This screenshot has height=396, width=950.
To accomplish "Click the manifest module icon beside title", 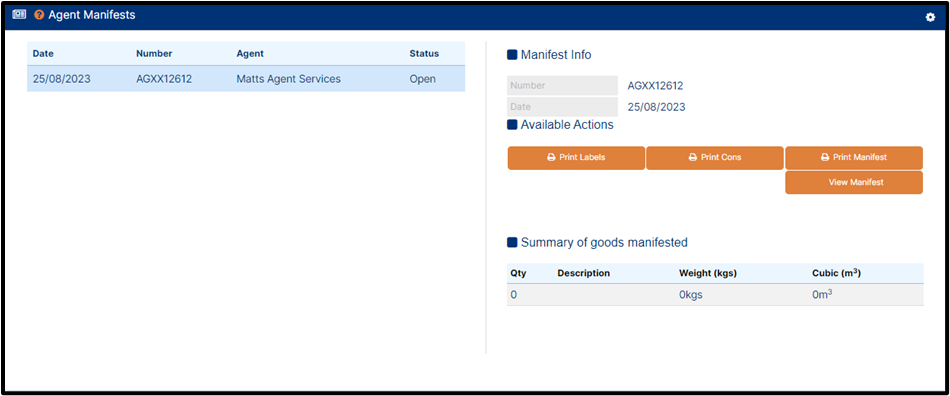I will 19,15.
